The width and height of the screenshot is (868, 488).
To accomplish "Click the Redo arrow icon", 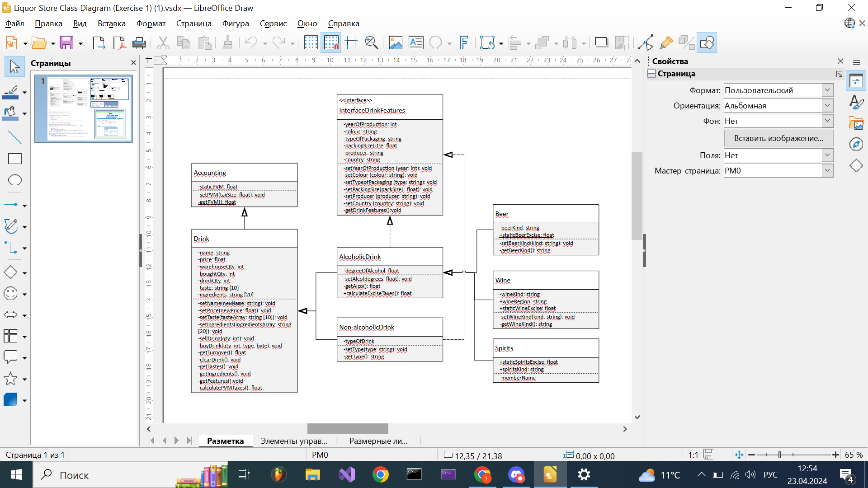I will tap(278, 43).
